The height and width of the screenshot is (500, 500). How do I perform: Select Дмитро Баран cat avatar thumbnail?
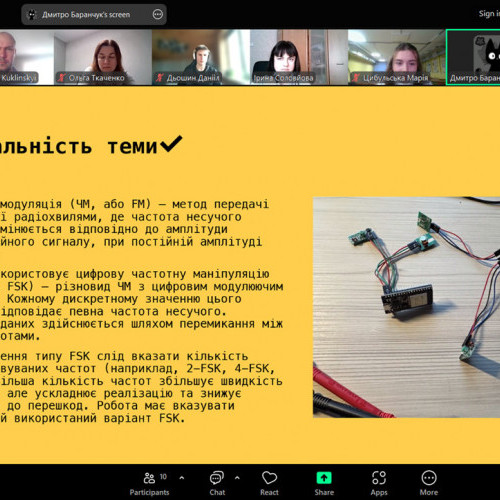473,57
